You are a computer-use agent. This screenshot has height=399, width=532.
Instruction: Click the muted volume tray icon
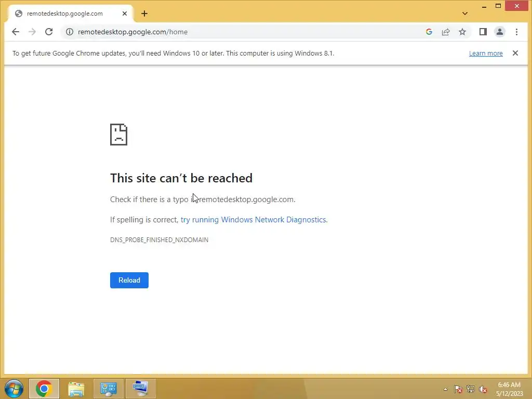coord(483,389)
